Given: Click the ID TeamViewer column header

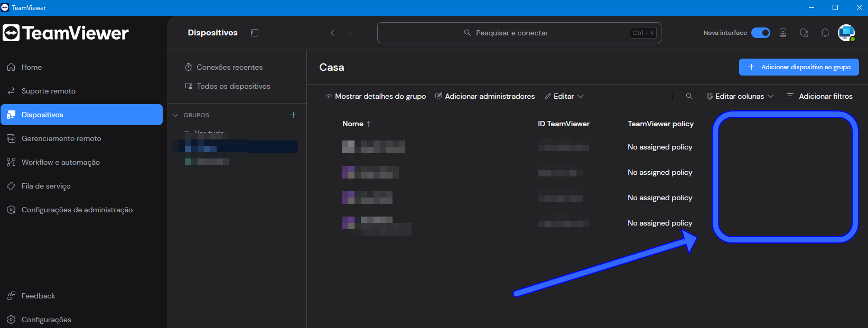Looking at the screenshot, I should (564, 124).
